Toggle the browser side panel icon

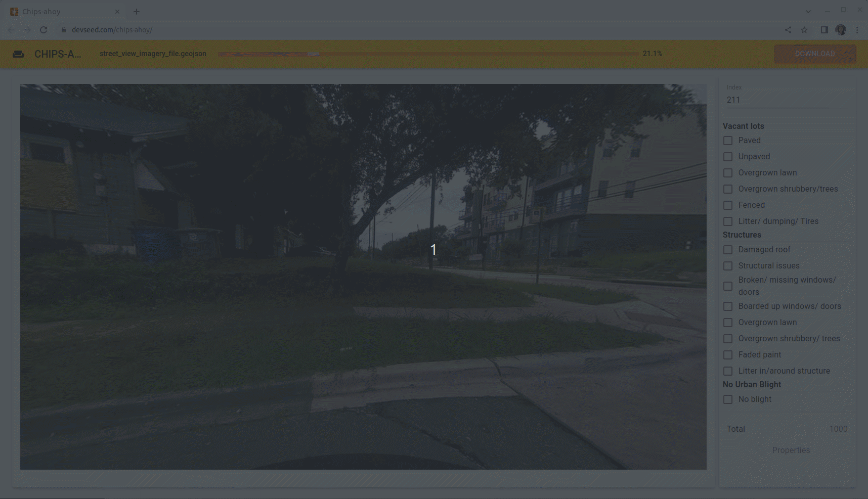(824, 30)
